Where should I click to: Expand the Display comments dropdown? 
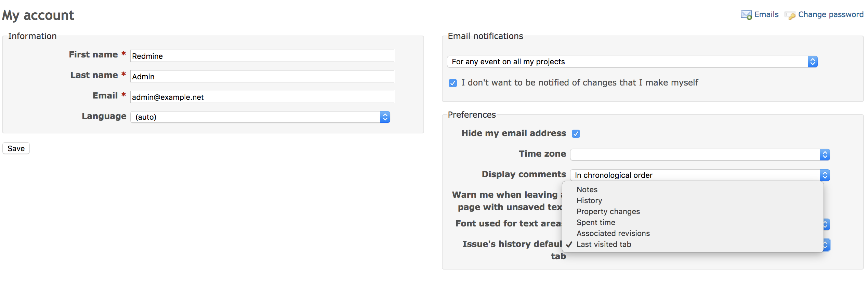click(x=699, y=175)
